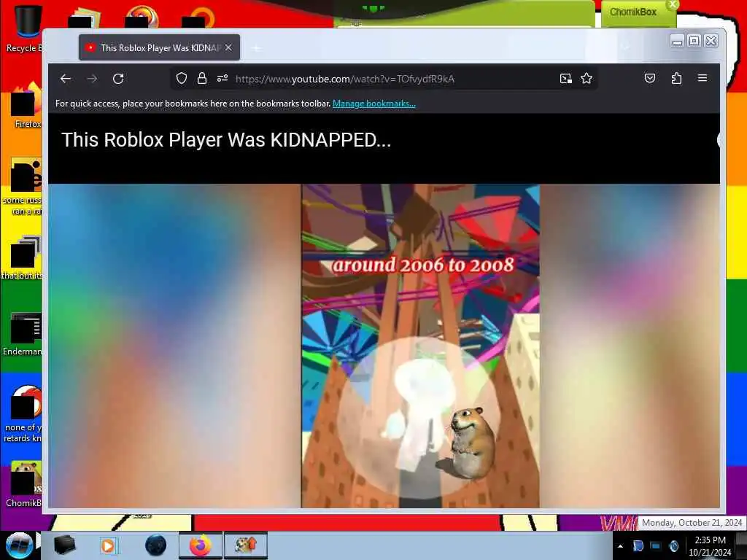Open the taskbar clock showing 2:35 PM
This screenshot has height=560, width=747.
point(710,546)
